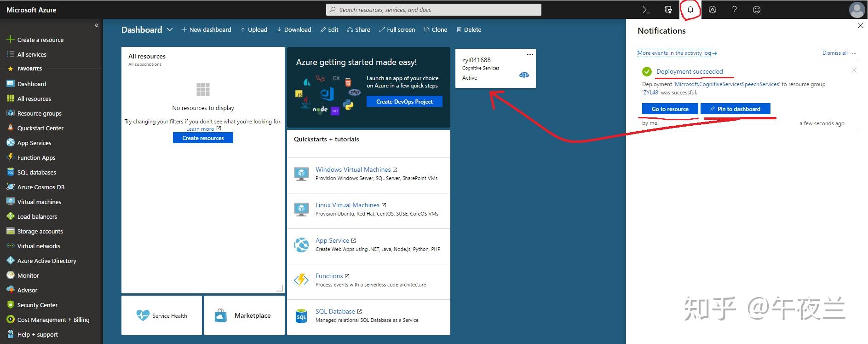
Task: Click Edit in the dashboard toolbar
Action: click(329, 29)
